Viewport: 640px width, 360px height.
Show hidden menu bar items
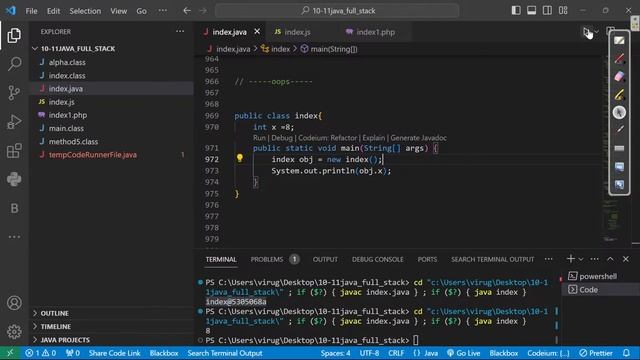[x=162, y=11]
